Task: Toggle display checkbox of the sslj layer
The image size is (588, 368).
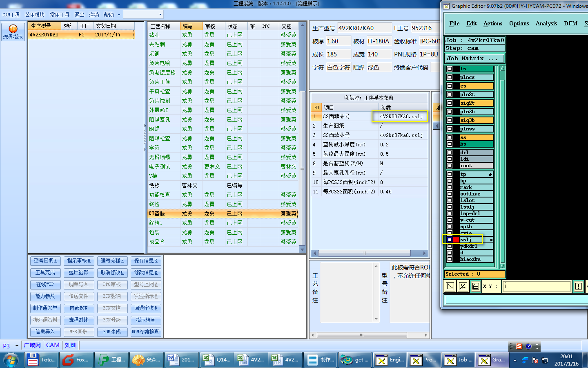Action: [450, 240]
